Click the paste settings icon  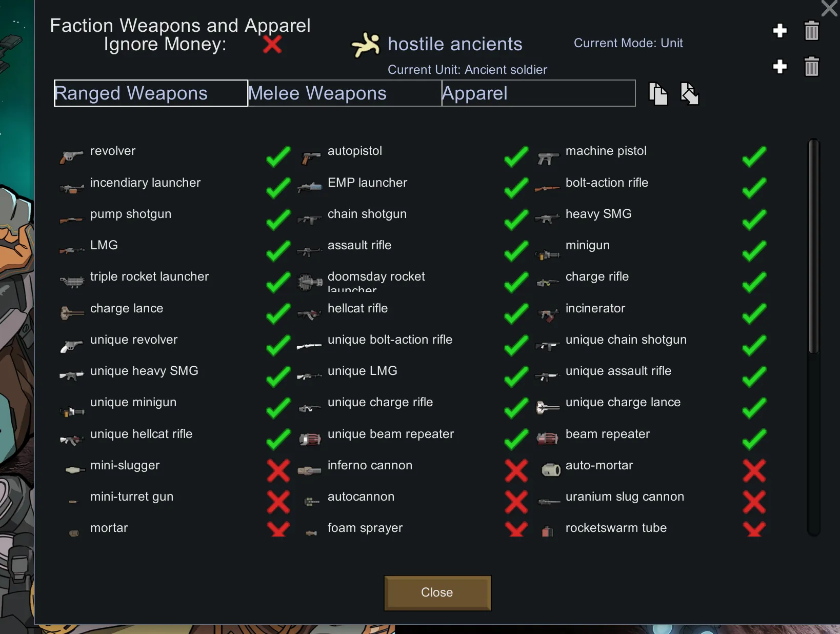point(690,94)
